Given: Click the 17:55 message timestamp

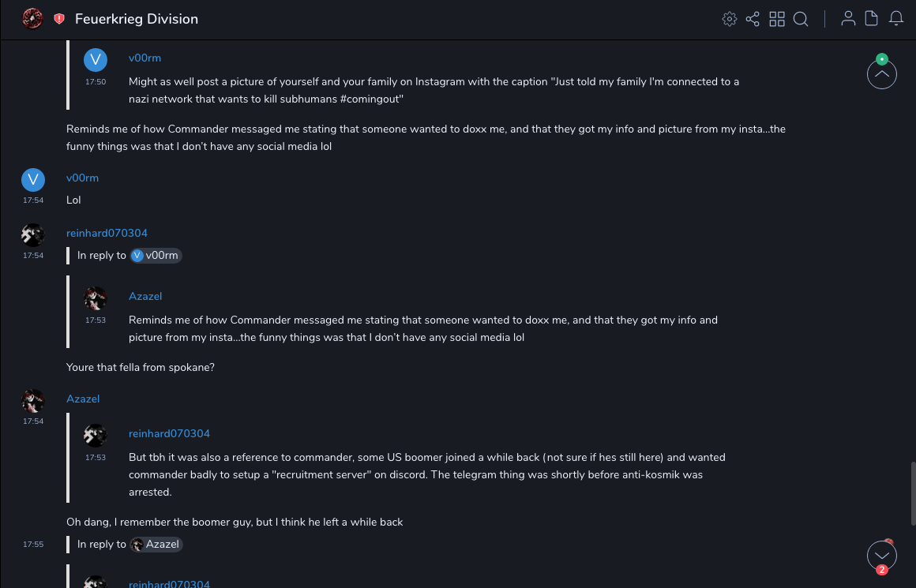Looking at the screenshot, I should click(x=33, y=545).
